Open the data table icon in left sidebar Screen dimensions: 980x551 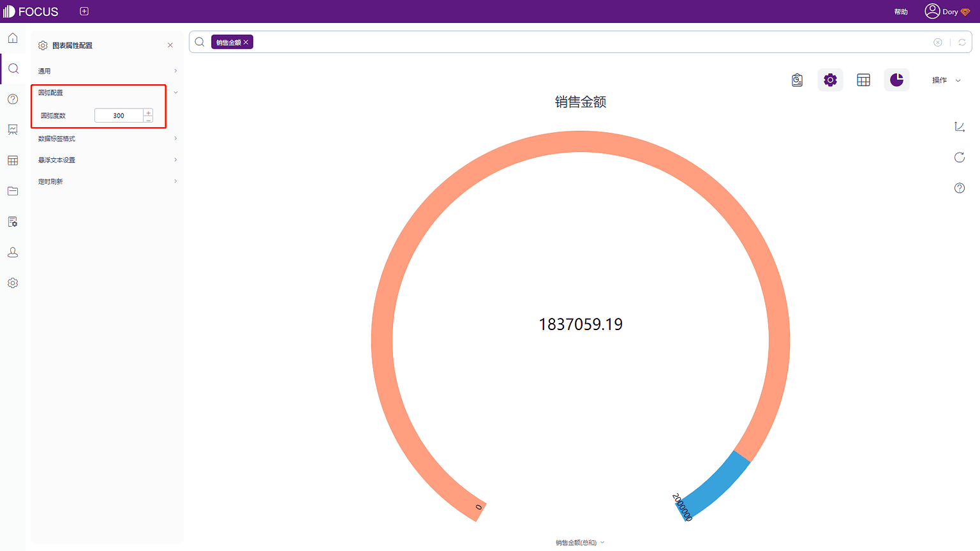coord(13,160)
